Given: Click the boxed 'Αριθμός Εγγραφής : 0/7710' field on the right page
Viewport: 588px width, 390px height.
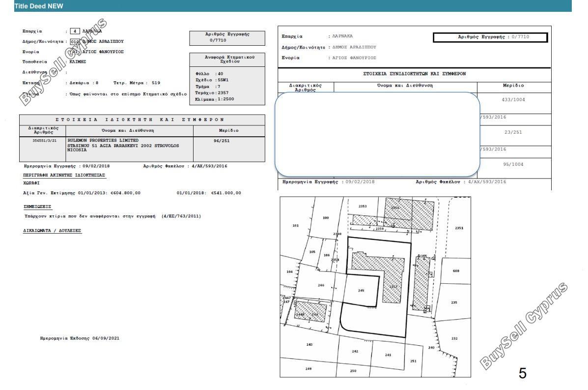Looking at the screenshot, I should point(490,37).
